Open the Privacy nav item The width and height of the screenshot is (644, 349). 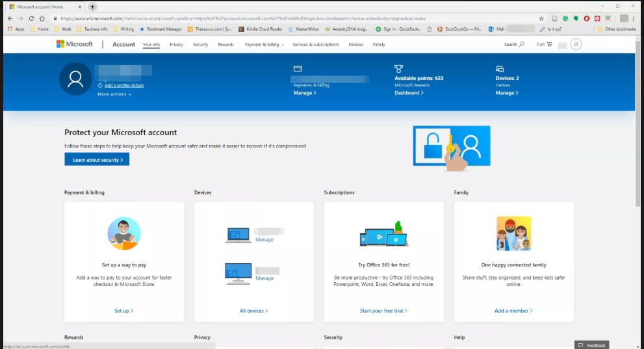click(x=177, y=44)
